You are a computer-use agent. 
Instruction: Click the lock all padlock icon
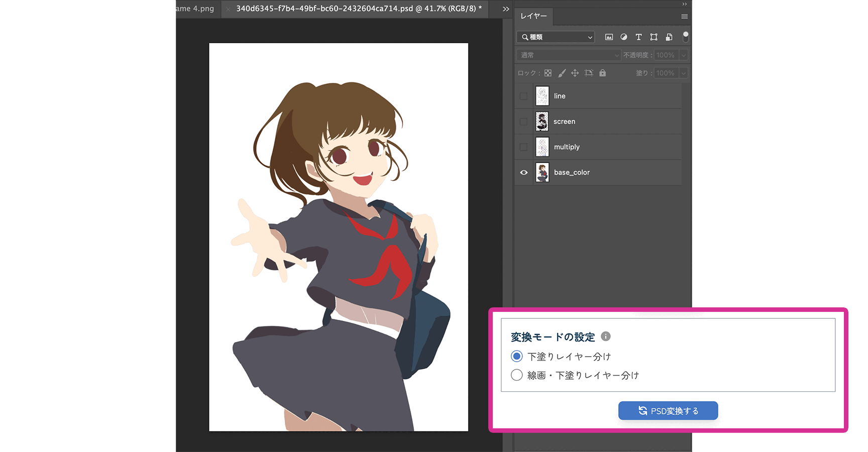coord(602,73)
